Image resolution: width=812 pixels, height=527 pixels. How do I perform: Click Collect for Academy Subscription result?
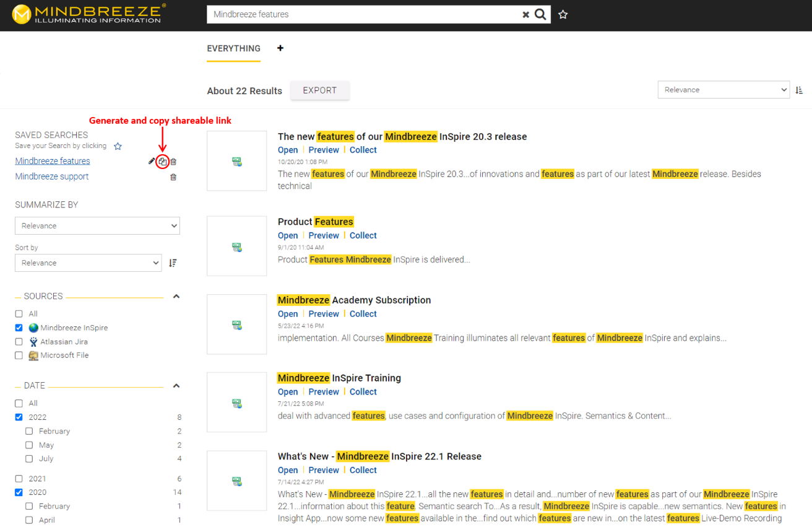pos(363,314)
